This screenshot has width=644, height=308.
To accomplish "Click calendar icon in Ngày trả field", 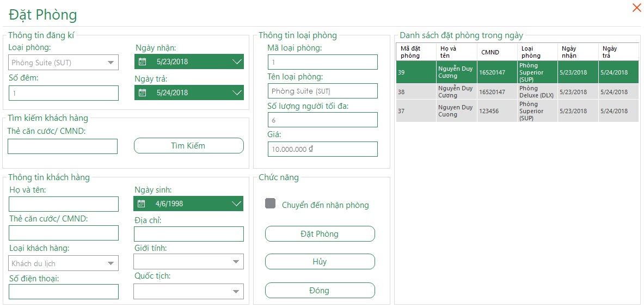I will [143, 93].
